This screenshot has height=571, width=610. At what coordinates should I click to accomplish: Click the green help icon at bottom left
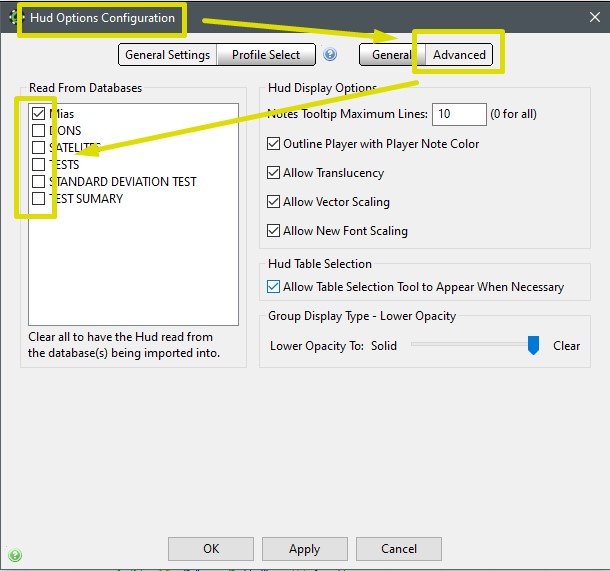(15, 555)
